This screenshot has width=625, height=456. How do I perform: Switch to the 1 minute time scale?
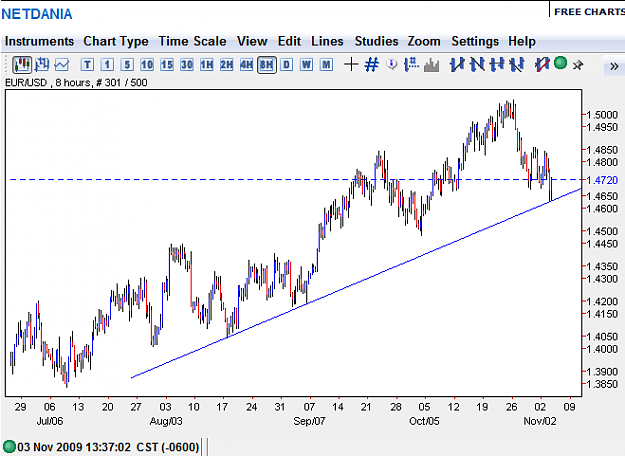107,65
